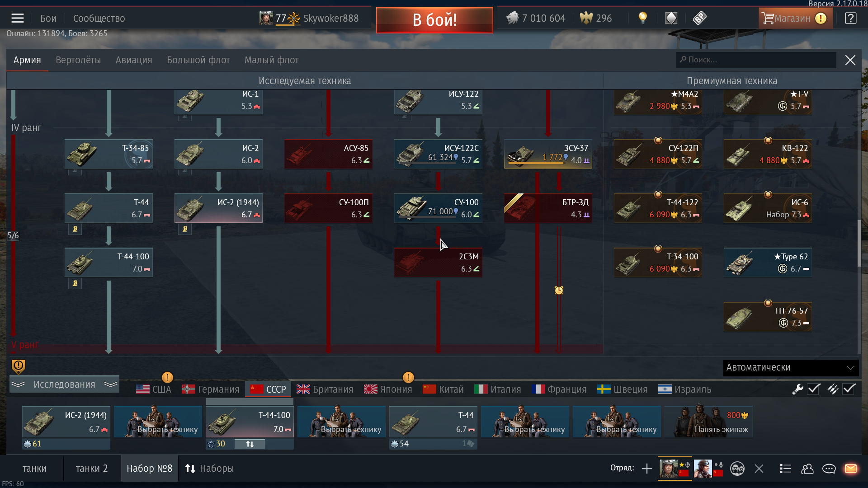868x488 pixels.
Task: Toggle the checkbox next to ammo icon
Action: click(x=849, y=389)
